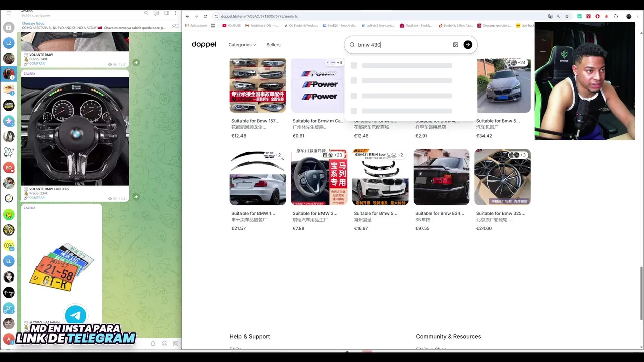Open the BMW E34 spoiler thumbnail
The image size is (644, 362).
tap(441, 177)
